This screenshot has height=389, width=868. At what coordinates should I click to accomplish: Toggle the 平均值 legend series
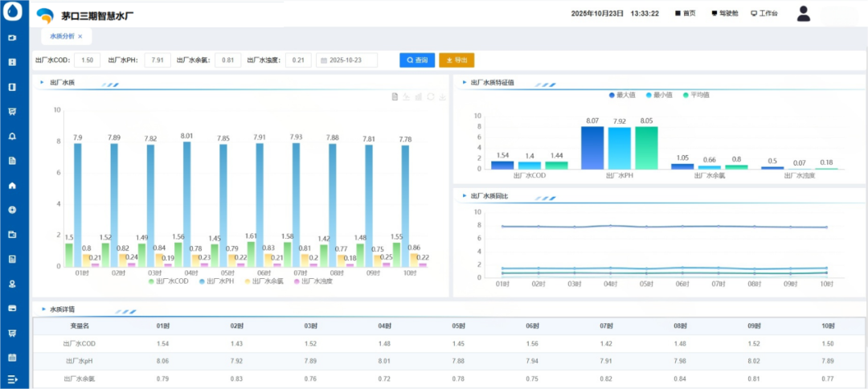[696, 95]
